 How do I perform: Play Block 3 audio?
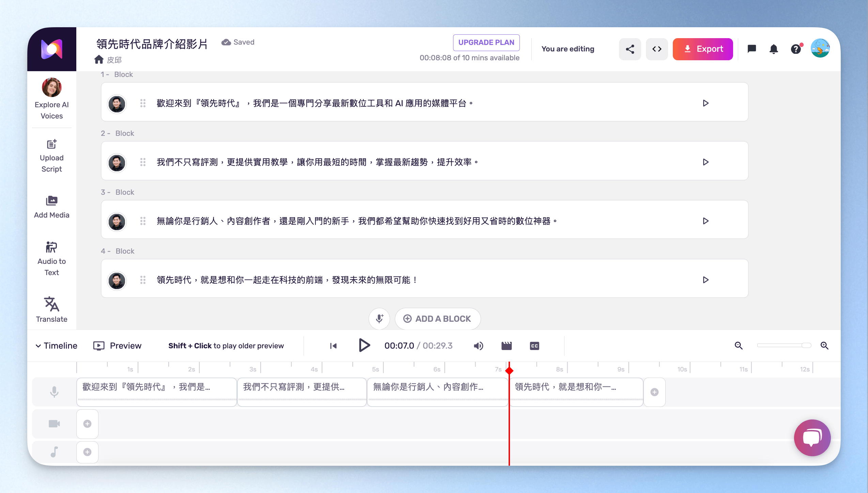[x=706, y=221]
